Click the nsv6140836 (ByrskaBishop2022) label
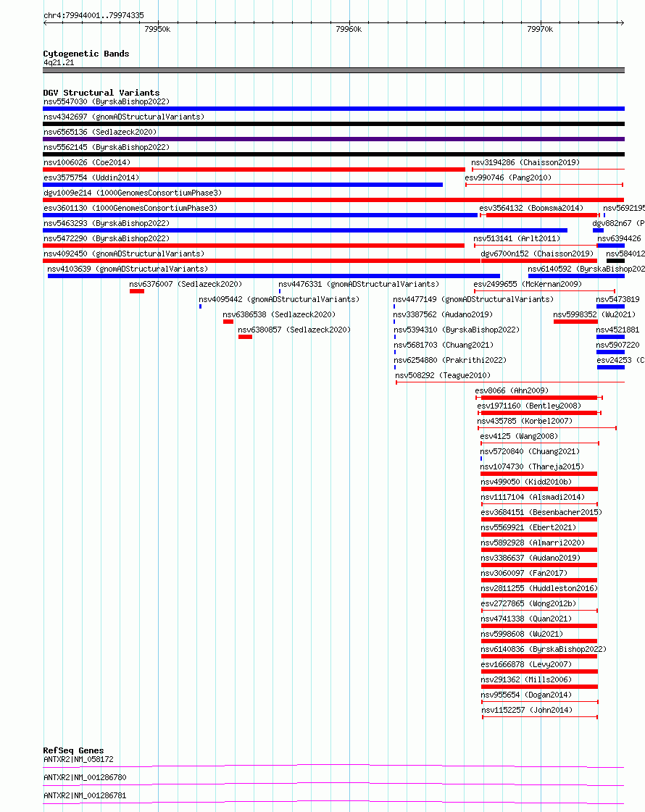645x812 pixels. 544,649
